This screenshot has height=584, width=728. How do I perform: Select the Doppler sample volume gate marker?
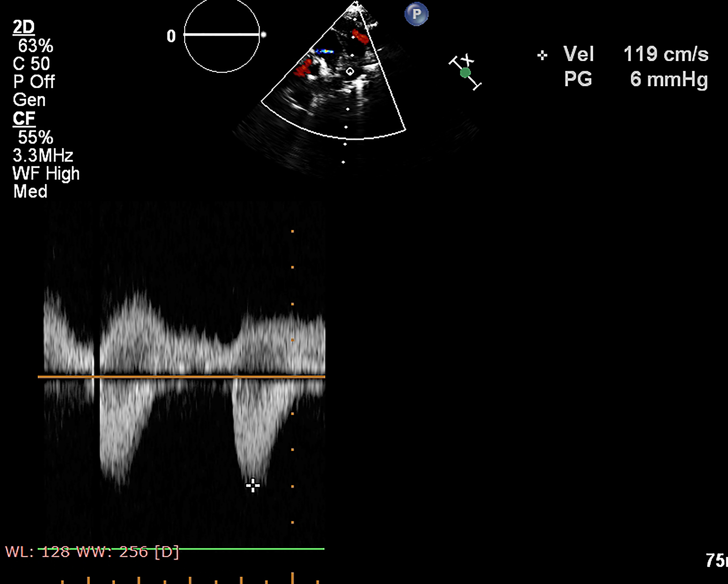click(x=350, y=72)
